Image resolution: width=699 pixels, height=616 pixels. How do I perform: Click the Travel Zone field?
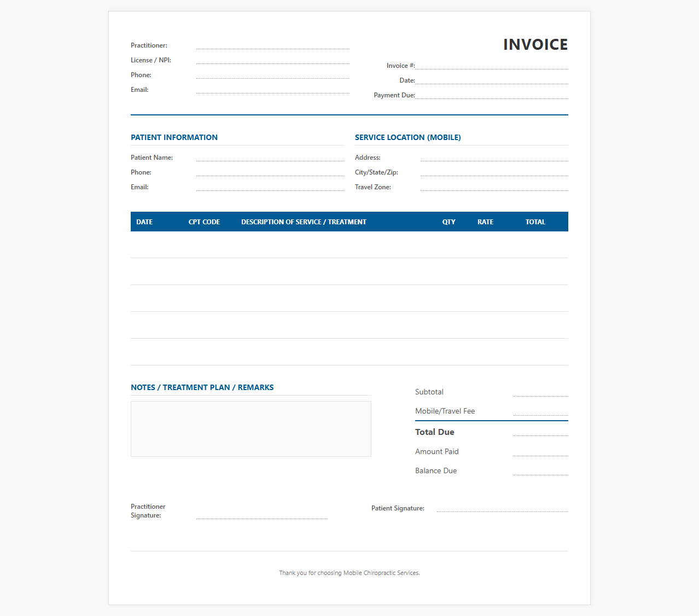pyautogui.click(x=494, y=187)
